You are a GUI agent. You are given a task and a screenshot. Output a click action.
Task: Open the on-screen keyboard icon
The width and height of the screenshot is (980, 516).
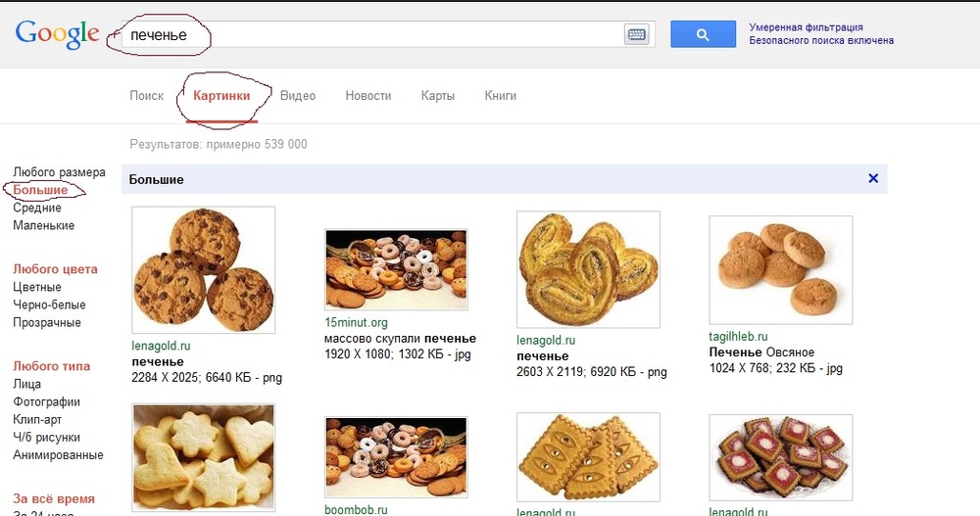[636, 35]
